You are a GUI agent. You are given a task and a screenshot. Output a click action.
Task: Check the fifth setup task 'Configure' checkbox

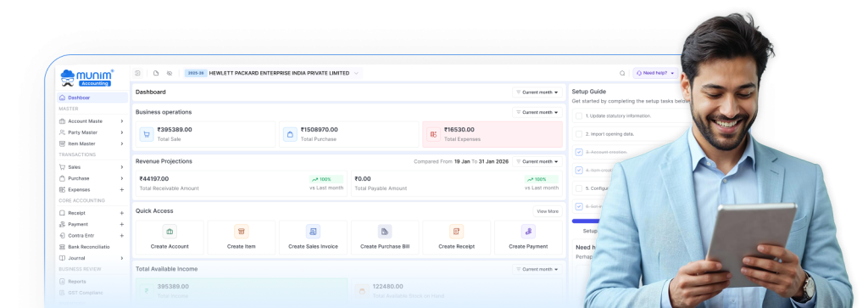[579, 188]
